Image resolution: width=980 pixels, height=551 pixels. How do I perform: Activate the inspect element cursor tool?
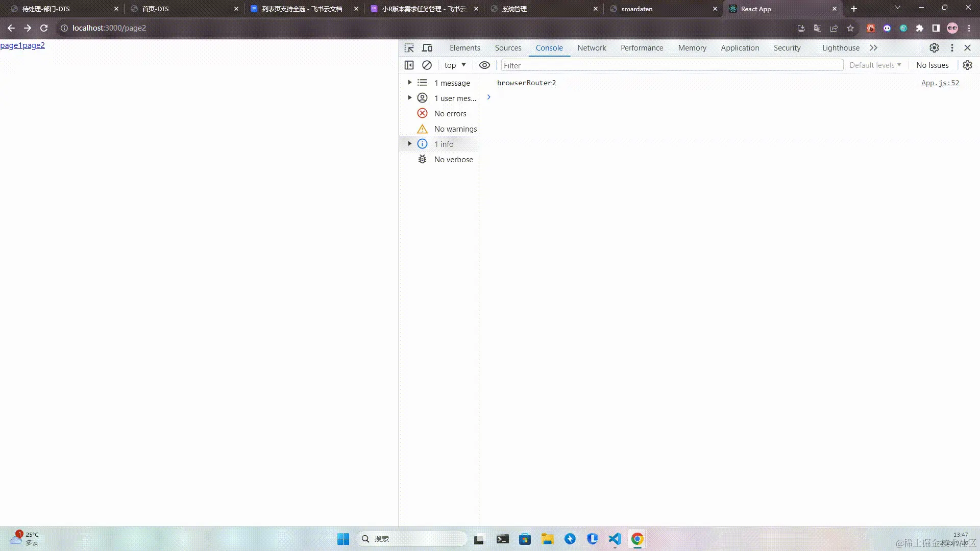coord(408,47)
